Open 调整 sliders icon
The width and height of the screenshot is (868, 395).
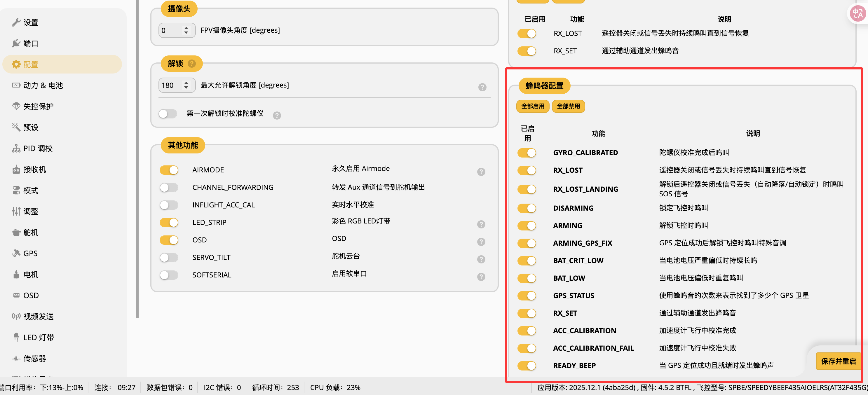point(16,211)
